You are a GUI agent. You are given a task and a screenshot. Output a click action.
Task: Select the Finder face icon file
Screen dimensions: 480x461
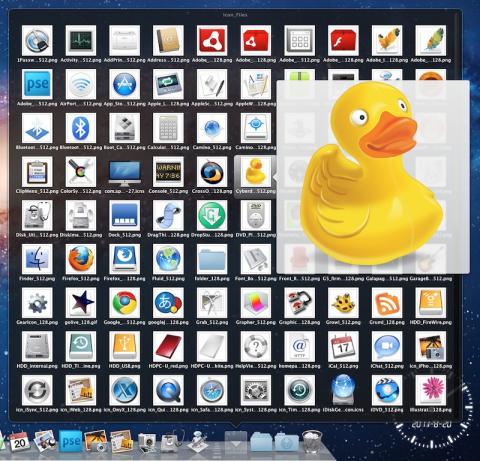(x=37, y=259)
